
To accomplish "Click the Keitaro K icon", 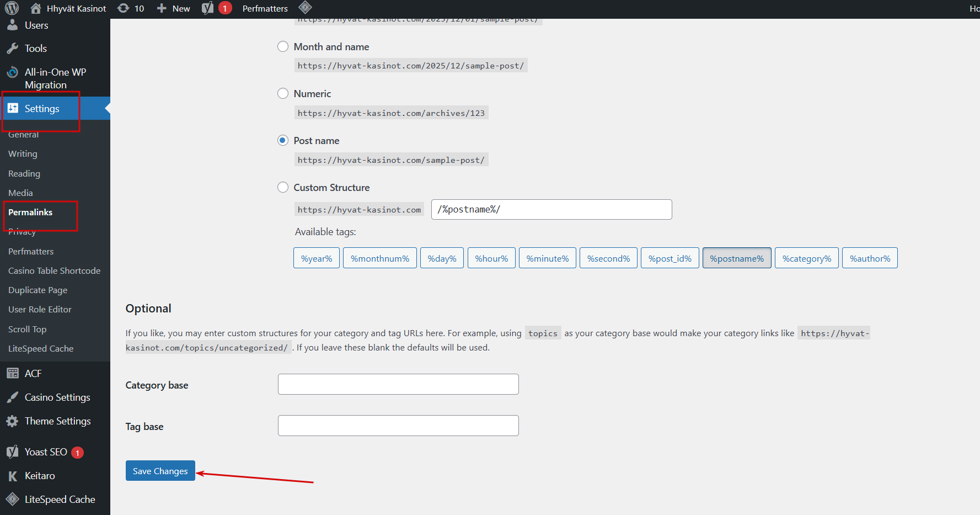I will pyautogui.click(x=12, y=476).
